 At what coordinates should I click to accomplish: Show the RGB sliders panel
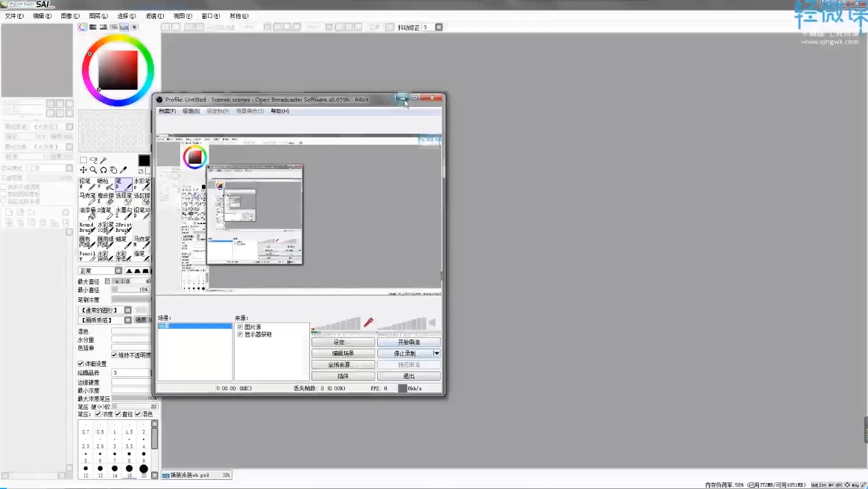[x=93, y=27]
